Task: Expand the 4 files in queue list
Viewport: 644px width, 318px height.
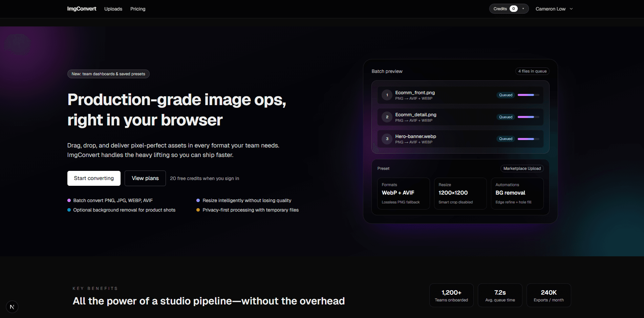Action: tap(532, 71)
